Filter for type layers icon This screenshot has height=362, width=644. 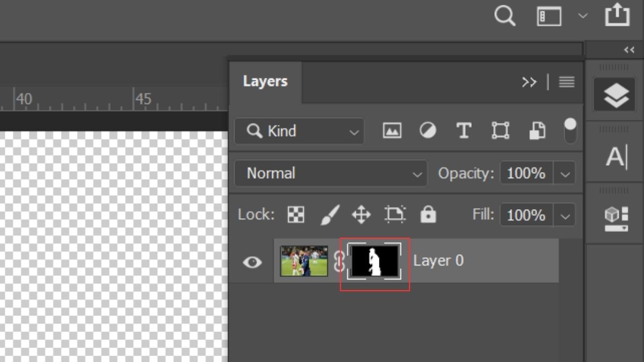(x=463, y=131)
